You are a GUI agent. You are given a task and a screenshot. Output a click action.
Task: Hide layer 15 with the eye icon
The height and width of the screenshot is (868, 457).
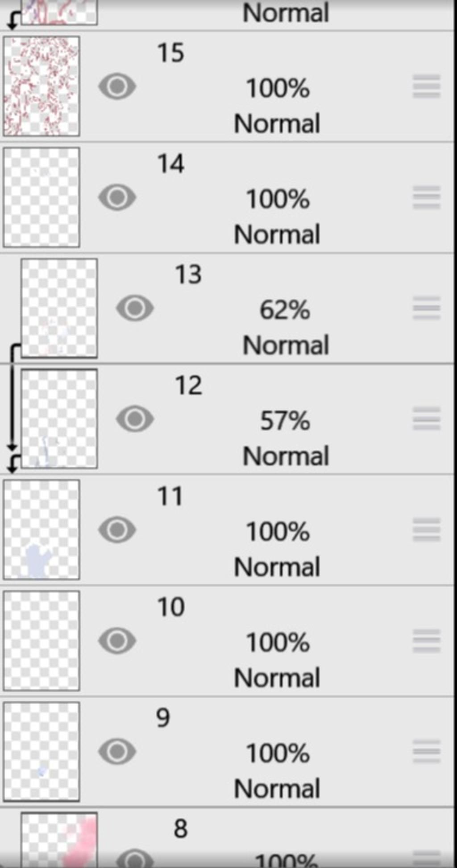click(x=117, y=86)
